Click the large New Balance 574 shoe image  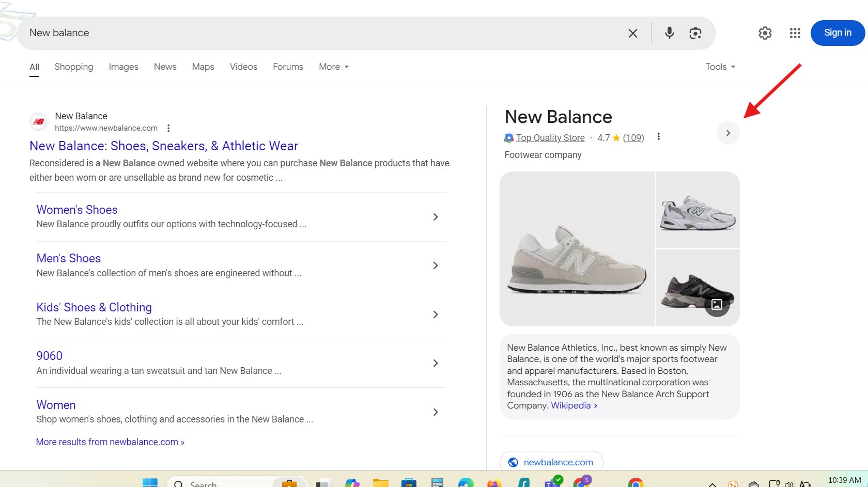point(576,249)
